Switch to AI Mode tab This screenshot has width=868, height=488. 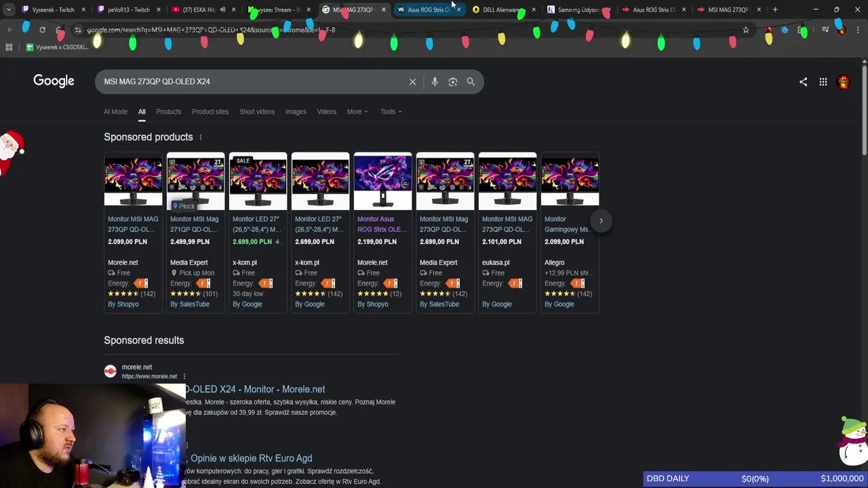[115, 112]
